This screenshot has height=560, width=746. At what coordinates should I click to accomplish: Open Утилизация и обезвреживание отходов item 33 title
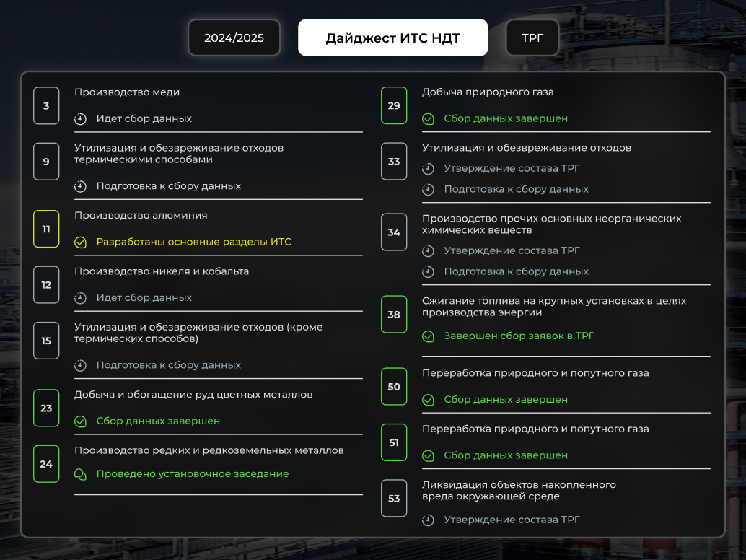(527, 148)
